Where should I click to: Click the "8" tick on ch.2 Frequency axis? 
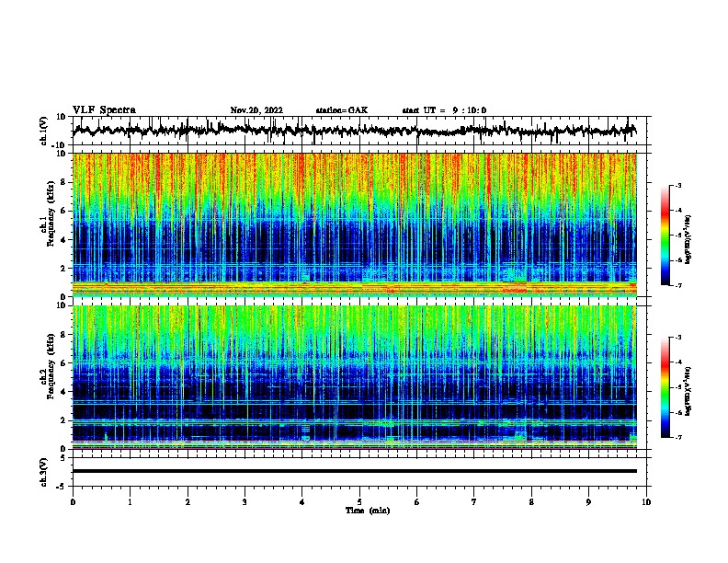point(63,335)
